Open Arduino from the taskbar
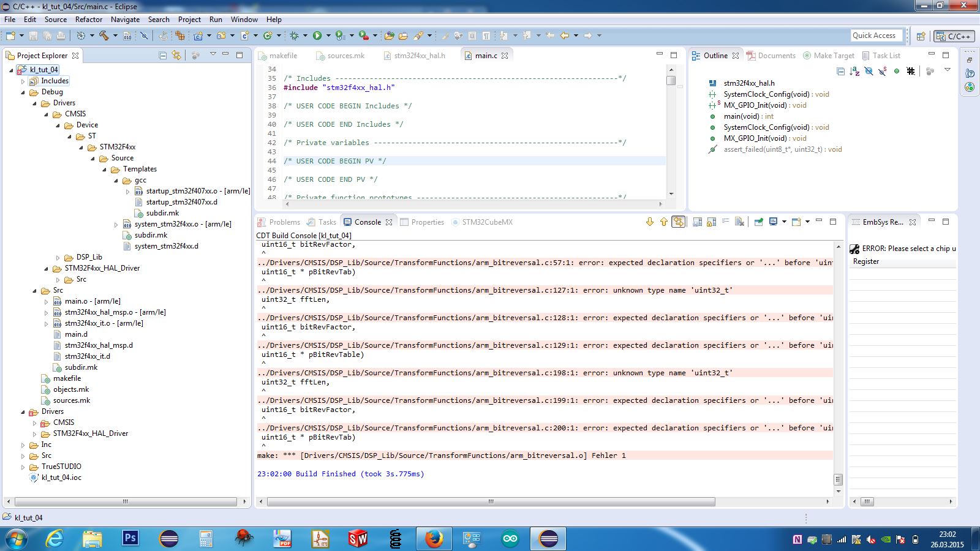The image size is (980, 551). click(x=510, y=539)
